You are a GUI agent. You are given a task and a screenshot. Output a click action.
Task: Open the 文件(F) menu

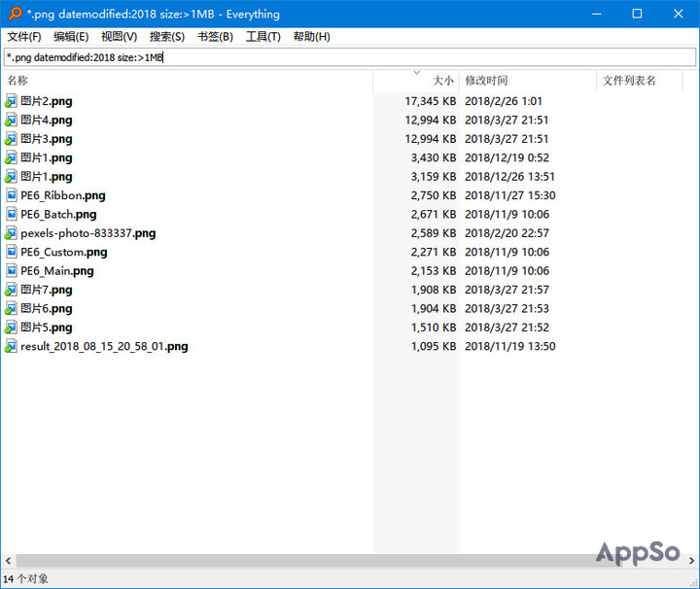(x=24, y=37)
